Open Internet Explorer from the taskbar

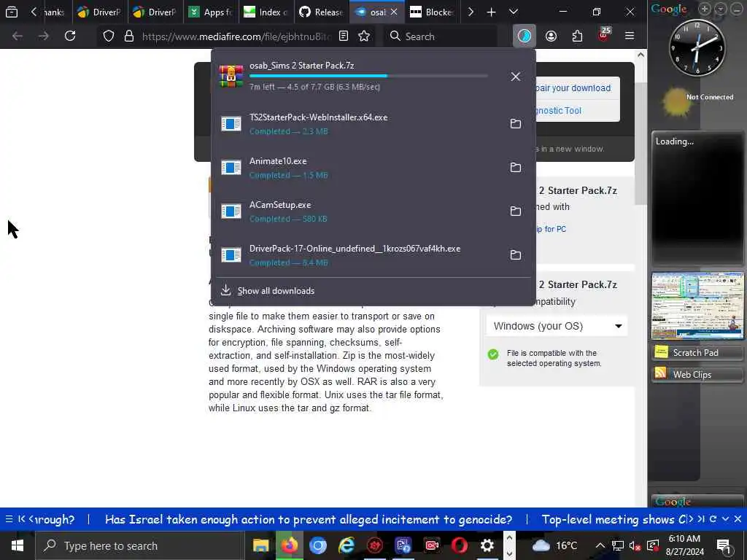click(347, 545)
